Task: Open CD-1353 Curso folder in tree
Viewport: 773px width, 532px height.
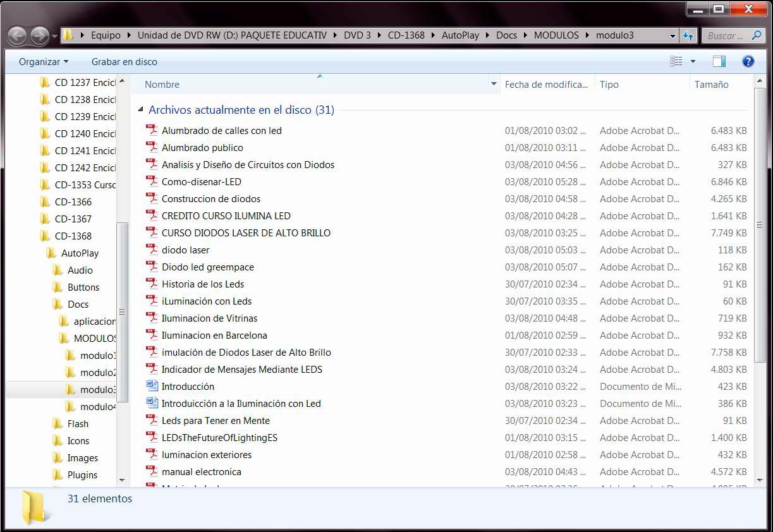Action: (x=78, y=184)
